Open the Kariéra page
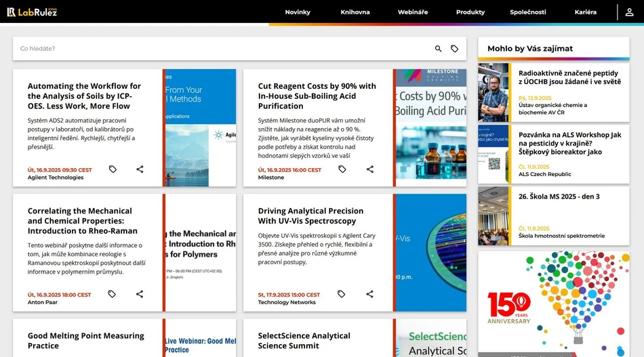Image resolution: width=644 pixels, height=357 pixels. pyautogui.click(x=585, y=12)
